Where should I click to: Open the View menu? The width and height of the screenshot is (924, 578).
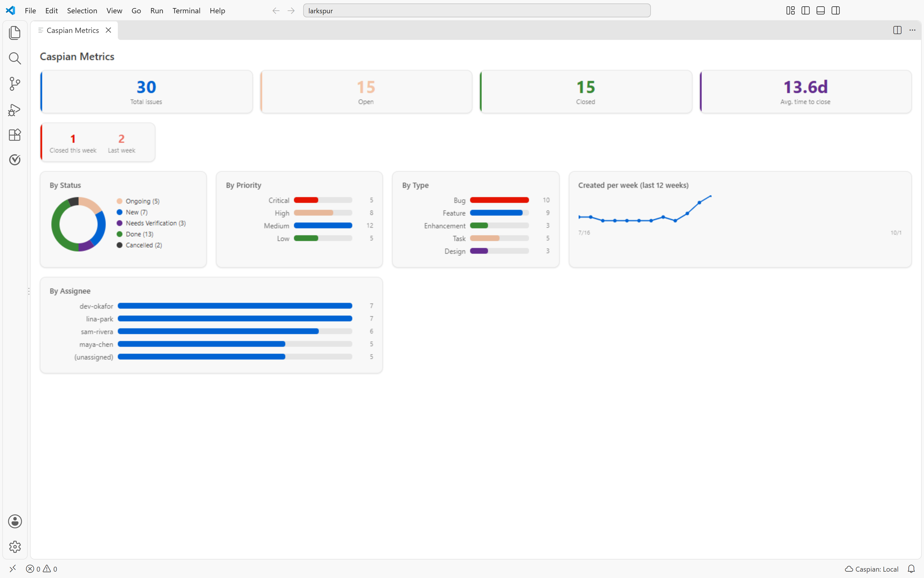click(114, 11)
